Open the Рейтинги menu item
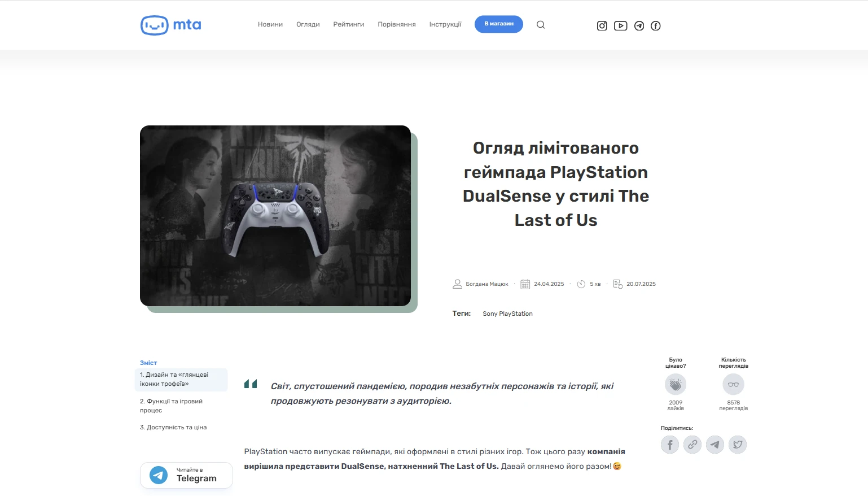868x496 pixels. tap(349, 25)
